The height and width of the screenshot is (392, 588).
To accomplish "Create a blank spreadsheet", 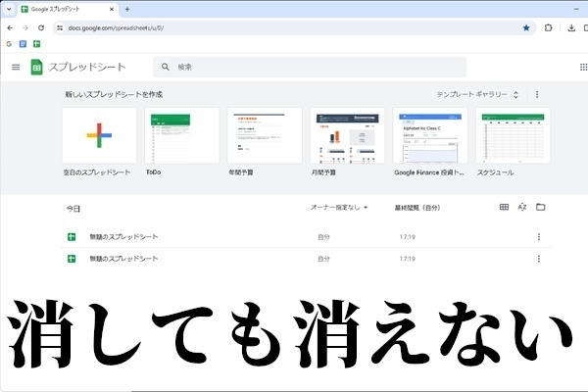I will pyautogui.click(x=99, y=135).
